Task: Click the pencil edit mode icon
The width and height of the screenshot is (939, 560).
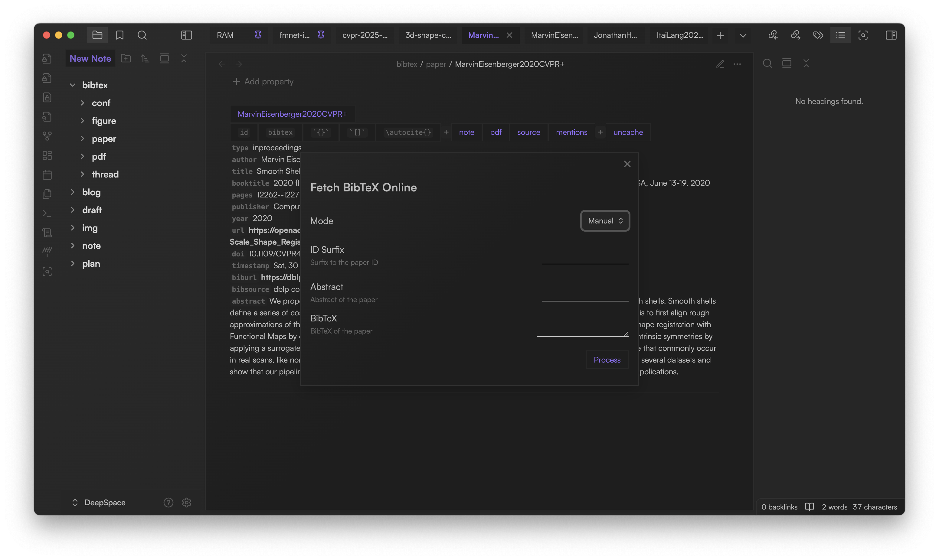Action: (720, 64)
